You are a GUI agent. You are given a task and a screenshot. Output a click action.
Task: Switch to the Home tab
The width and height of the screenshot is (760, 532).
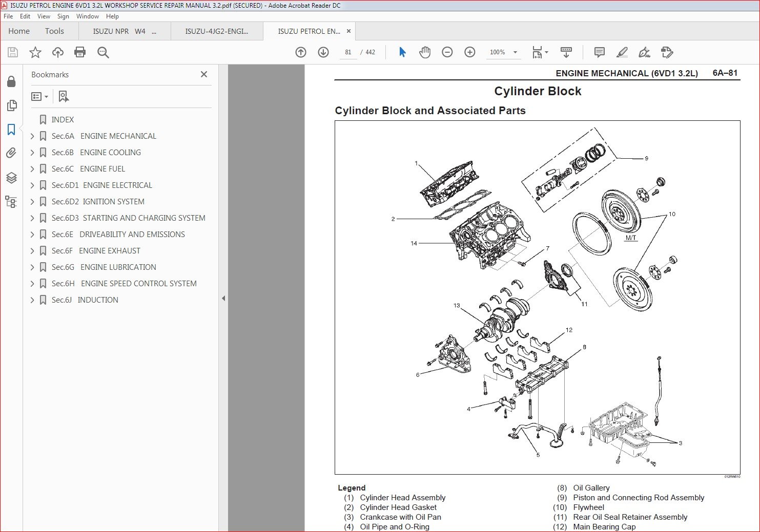(19, 31)
